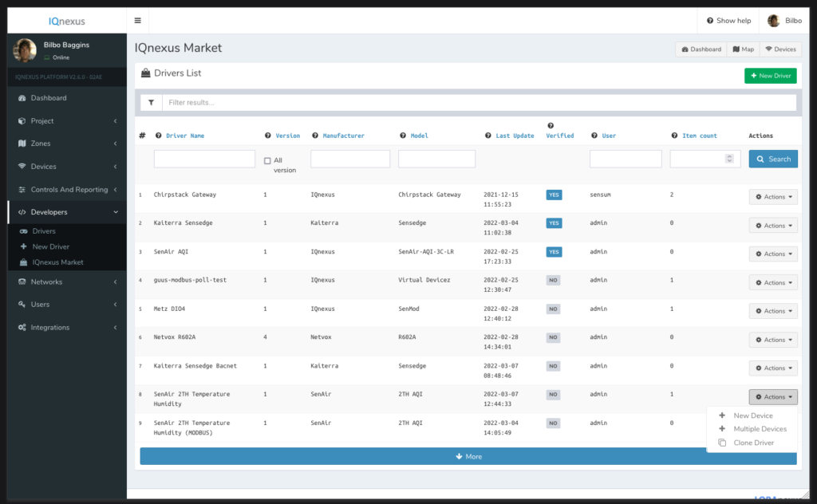
Task: Open the IQnexus Market sidebar entry
Action: [x=57, y=262]
